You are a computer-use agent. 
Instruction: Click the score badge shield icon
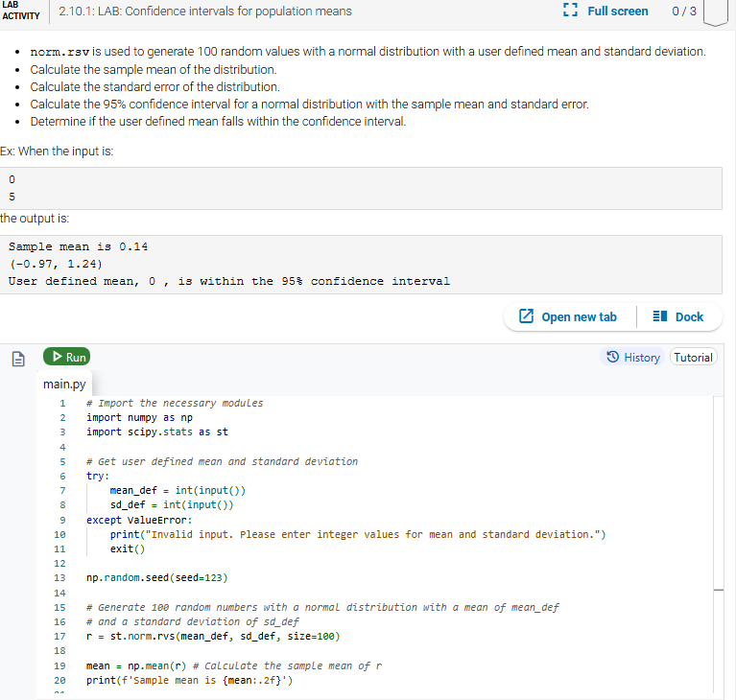click(x=715, y=12)
